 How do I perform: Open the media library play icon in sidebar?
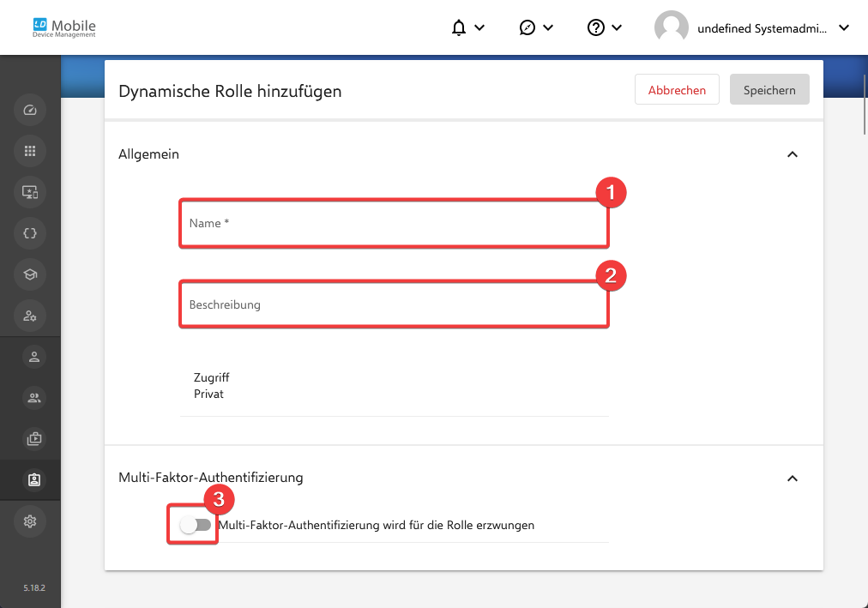point(34,439)
